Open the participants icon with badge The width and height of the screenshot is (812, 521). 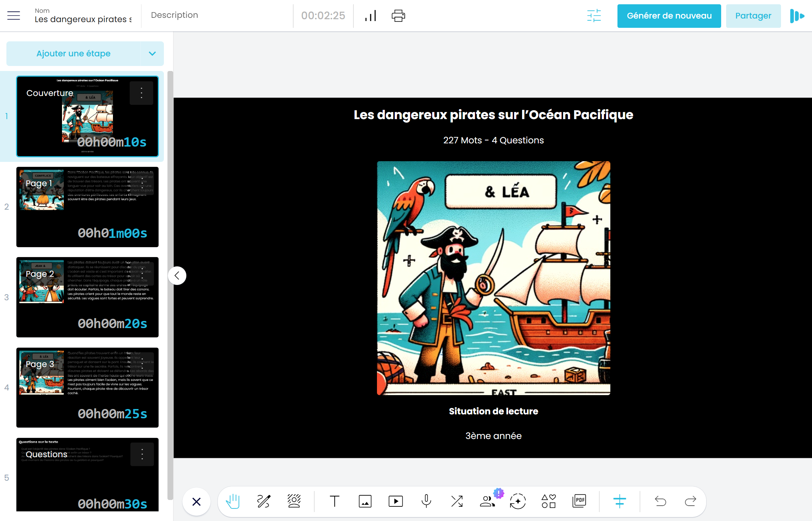(x=487, y=501)
